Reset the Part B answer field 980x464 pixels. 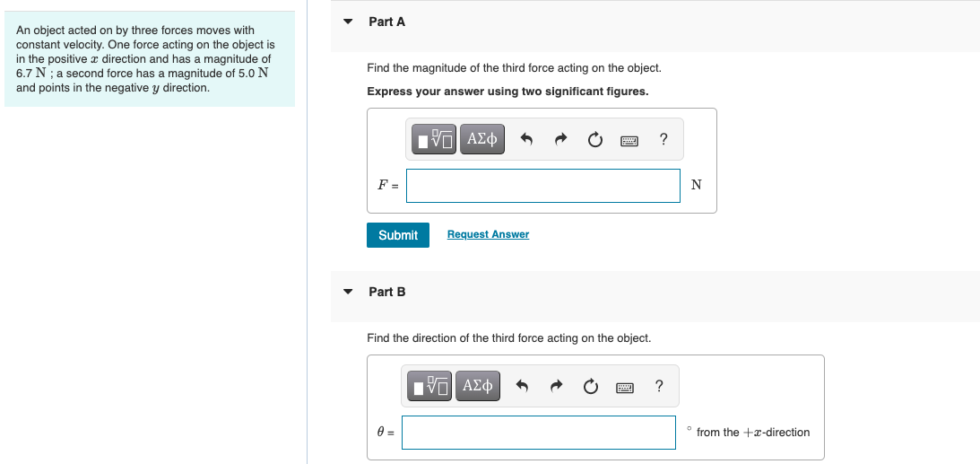tap(589, 388)
